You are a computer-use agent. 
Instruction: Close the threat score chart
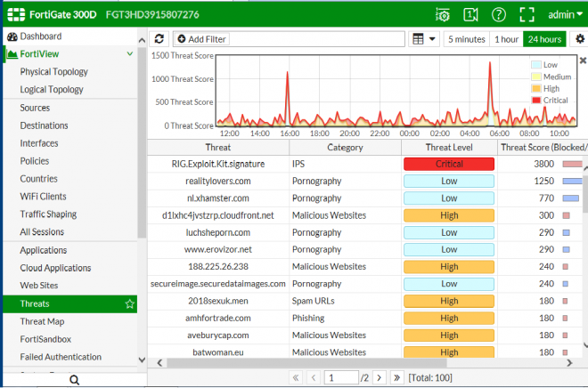click(x=583, y=61)
